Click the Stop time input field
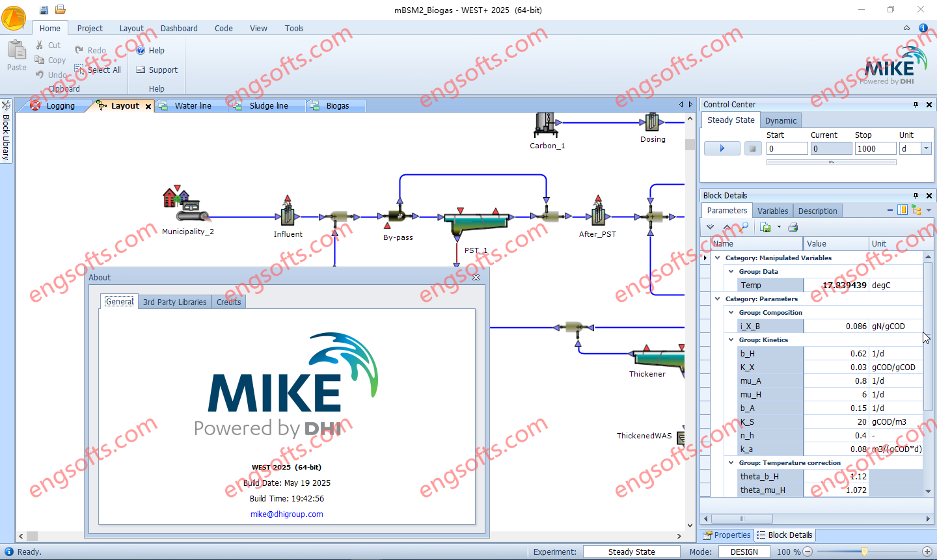The height and width of the screenshot is (560, 937). 875,148
